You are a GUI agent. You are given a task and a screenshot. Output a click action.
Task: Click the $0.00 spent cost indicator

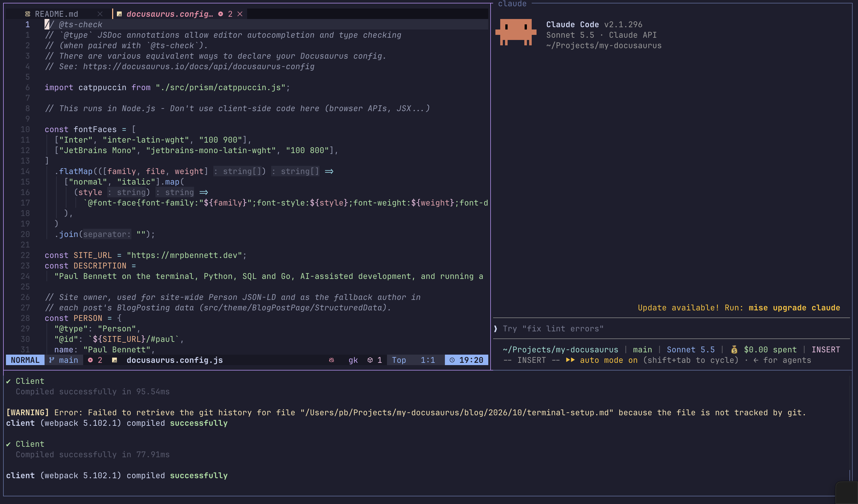click(770, 350)
